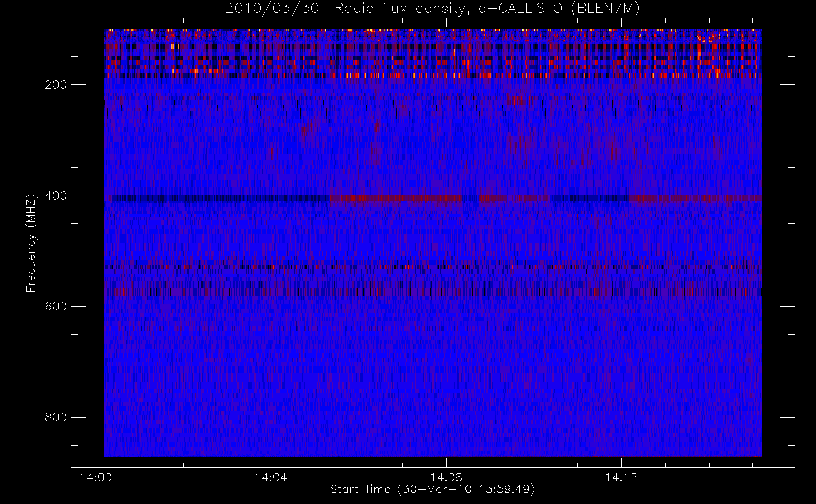Click the 14:12 time tick label
This screenshot has height=504, width=816.
(621, 477)
